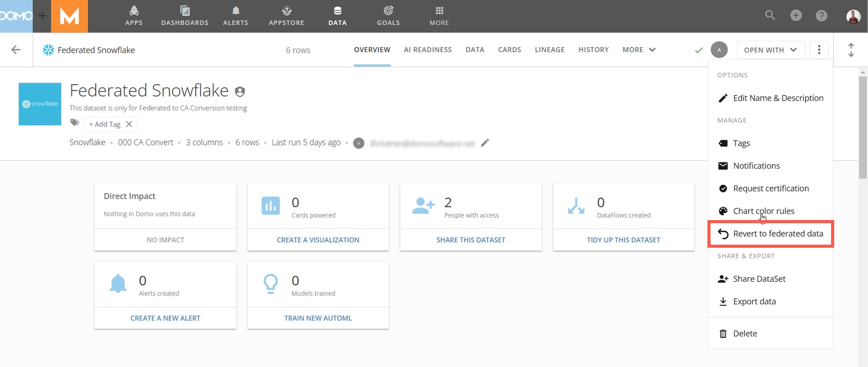
Task: Click the vertical three-dot options menu
Action: click(x=819, y=50)
